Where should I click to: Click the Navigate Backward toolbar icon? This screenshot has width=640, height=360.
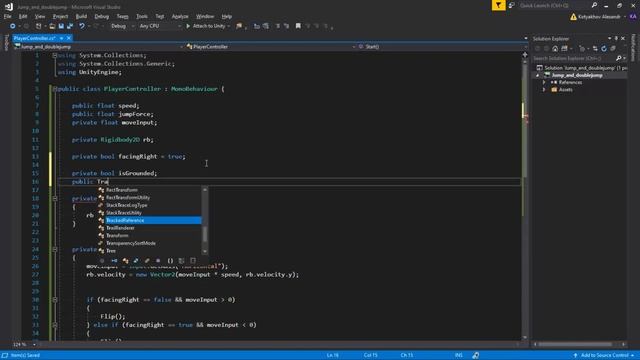click(13, 26)
